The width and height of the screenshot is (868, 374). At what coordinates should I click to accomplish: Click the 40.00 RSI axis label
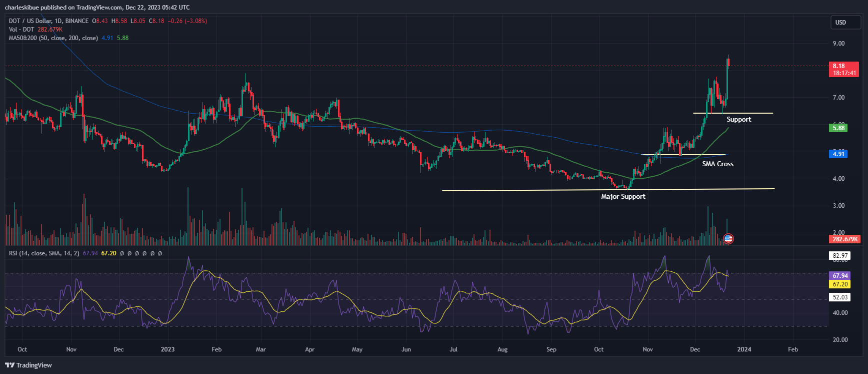pyautogui.click(x=840, y=313)
